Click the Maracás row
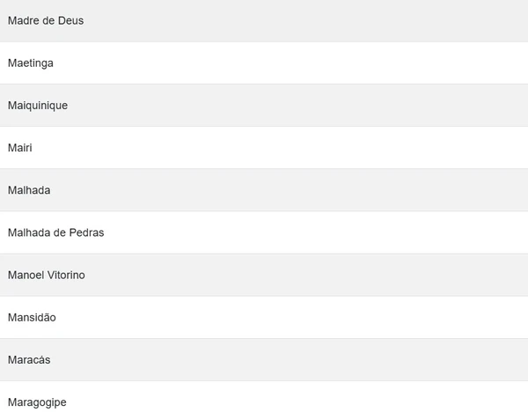Screen dimensions: 528x420 (264, 359)
